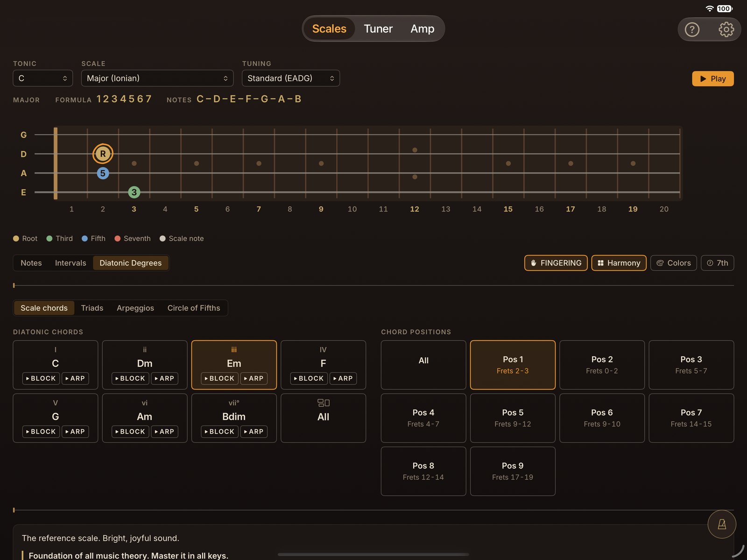Play block chord for Am
The width and height of the screenshot is (747, 560).
point(130,432)
